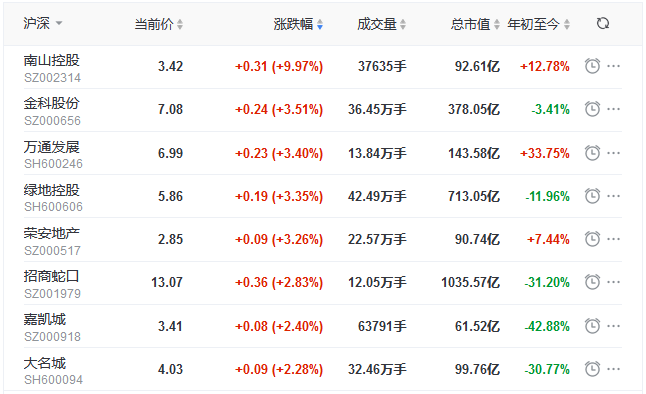This screenshot has height=394, width=646.
Task: Click stock code SZ001979
Action: [x=52, y=293]
